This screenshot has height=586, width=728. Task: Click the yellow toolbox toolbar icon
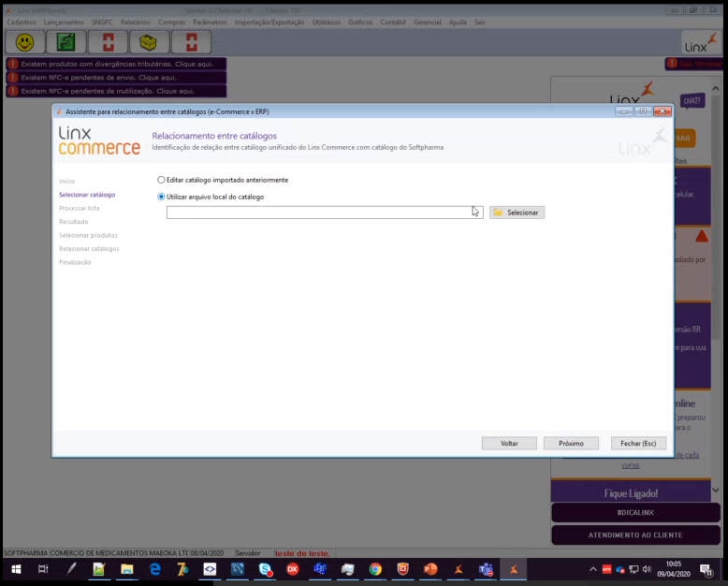click(x=149, y=42)
